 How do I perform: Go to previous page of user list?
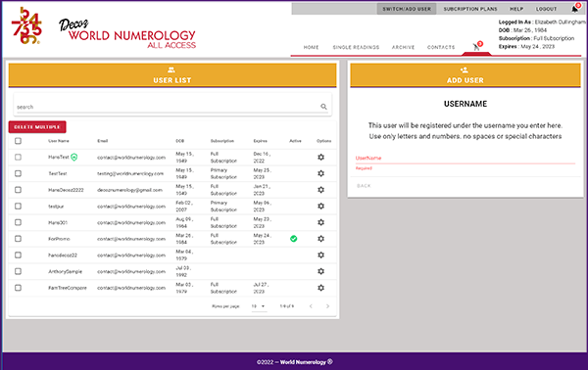[x=311, y=306]
